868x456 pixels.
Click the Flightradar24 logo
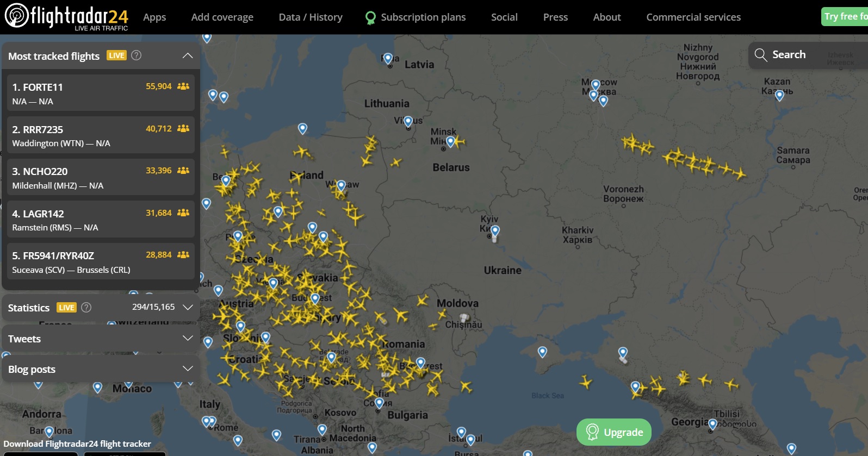point(66,16)
